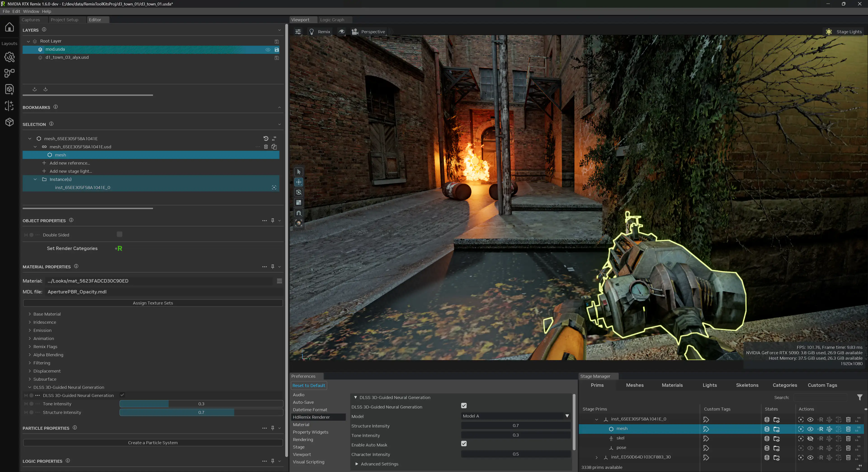Click the viewport settings sliders icon

point(298,32)
